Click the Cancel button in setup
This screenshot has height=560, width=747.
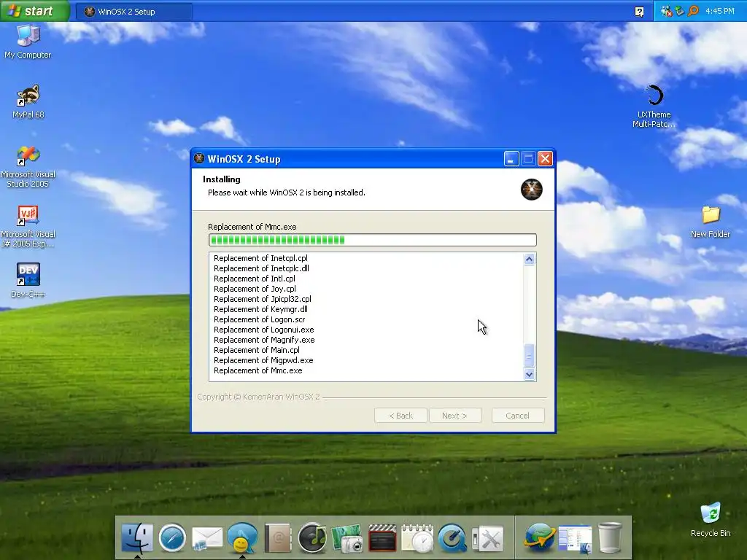(517, 416)
